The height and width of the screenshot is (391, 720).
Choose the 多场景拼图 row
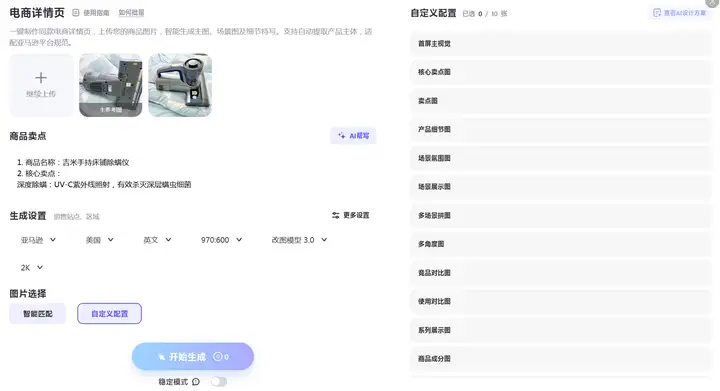click(x=561, y=216)
